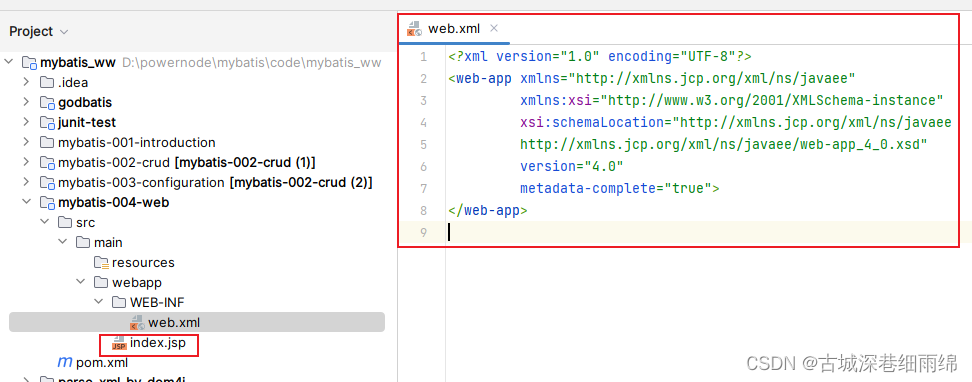Image resolution: width=972 pixels, height=382 pixels.
Task: Click the mybatis-001-introduction folder icon
Action: click(46, 142)
